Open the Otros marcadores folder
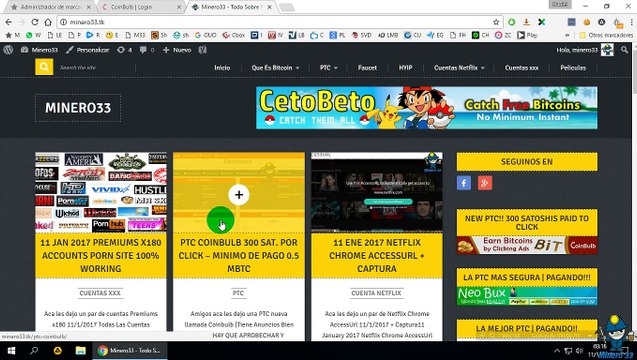This screenshot has height=360, width=637. pos(607,35)
